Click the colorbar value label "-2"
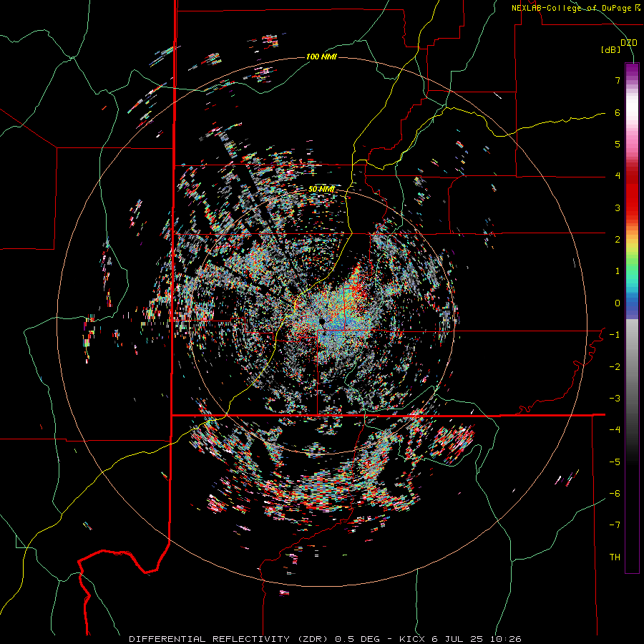 (x=615, y=367)
